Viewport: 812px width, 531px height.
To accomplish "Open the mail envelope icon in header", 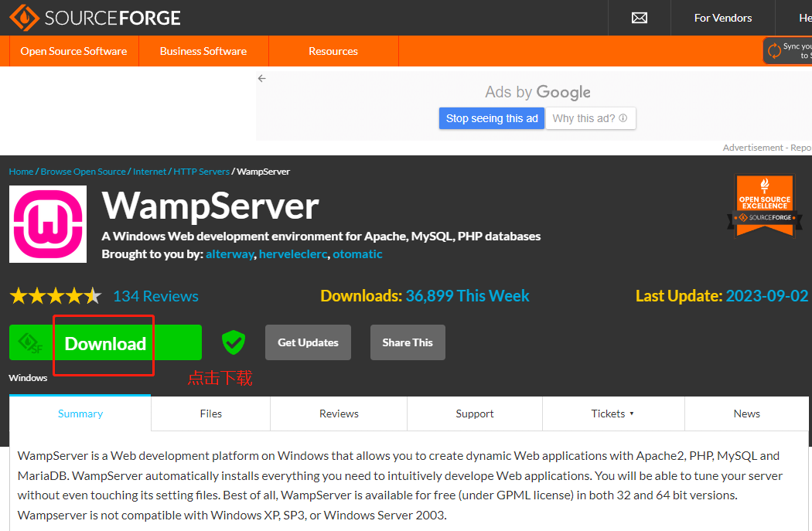I will pos(639,18).
